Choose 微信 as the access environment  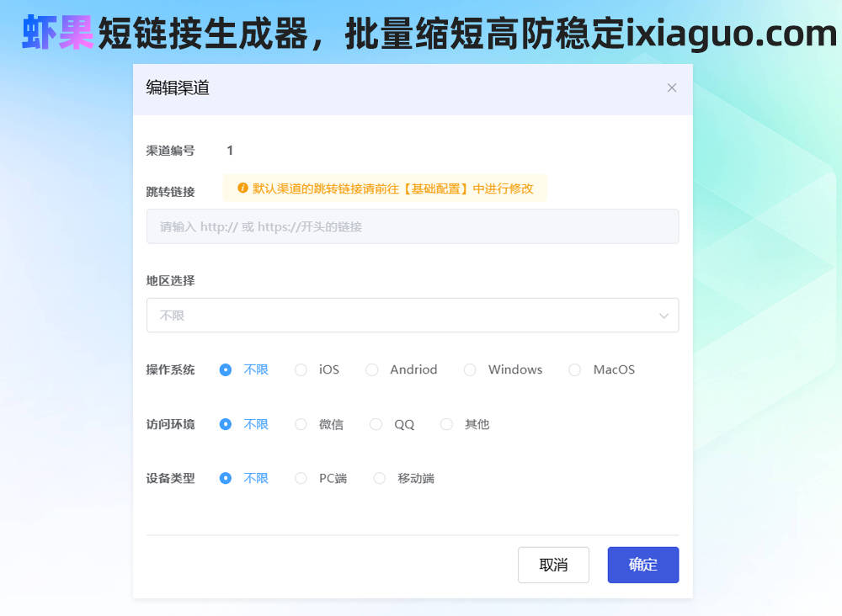click(319, 424)
